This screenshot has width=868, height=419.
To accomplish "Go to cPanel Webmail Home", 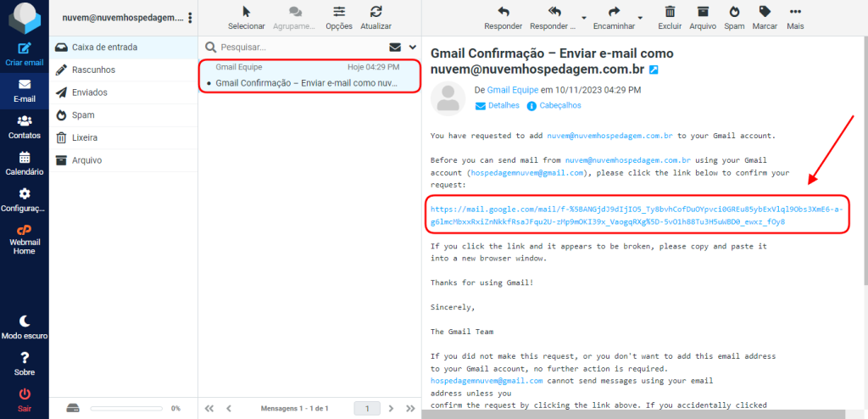I will pyautogui.click(x=25, y=239).
